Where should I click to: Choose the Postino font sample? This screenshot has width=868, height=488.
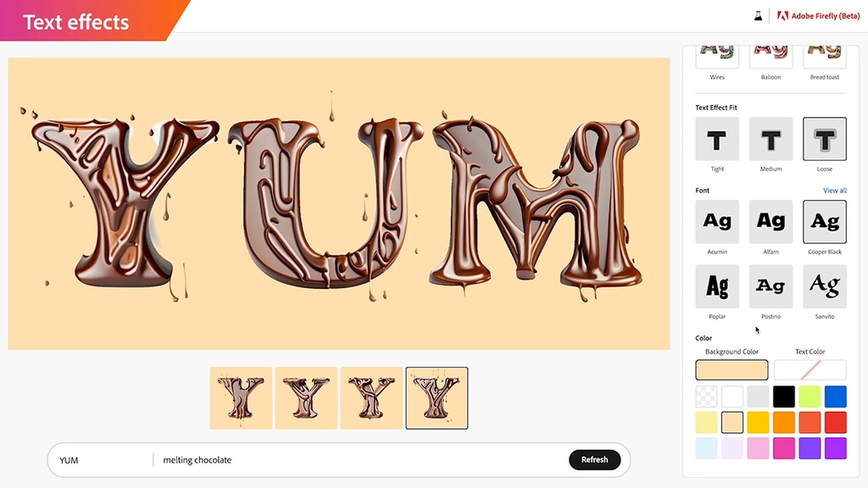tap(771, 286)
